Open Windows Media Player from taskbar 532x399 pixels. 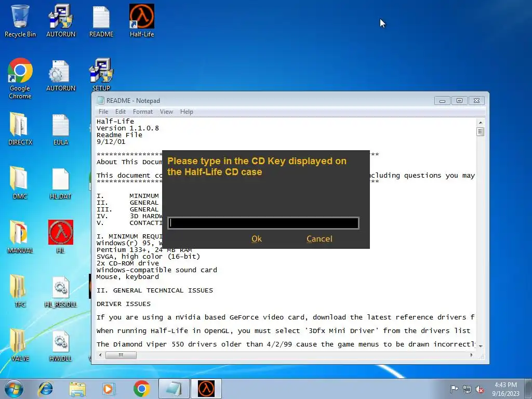[x=109, y=389]
